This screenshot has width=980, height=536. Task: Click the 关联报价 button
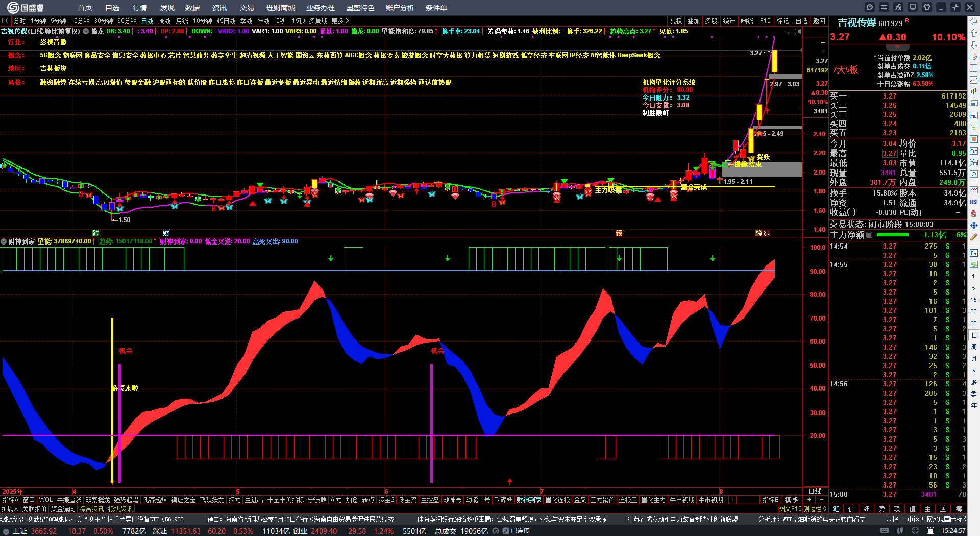[34, 509]
